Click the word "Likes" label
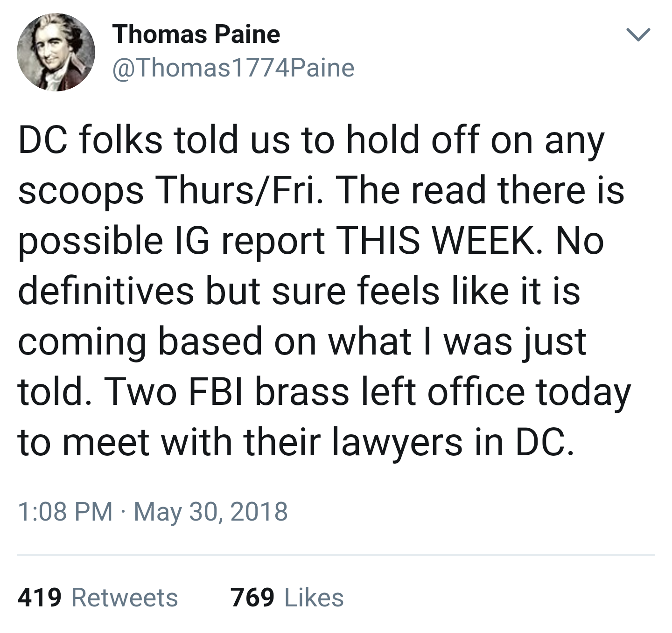Image resolution: width=672 pixels, height=633 pixels. point(314,598)
